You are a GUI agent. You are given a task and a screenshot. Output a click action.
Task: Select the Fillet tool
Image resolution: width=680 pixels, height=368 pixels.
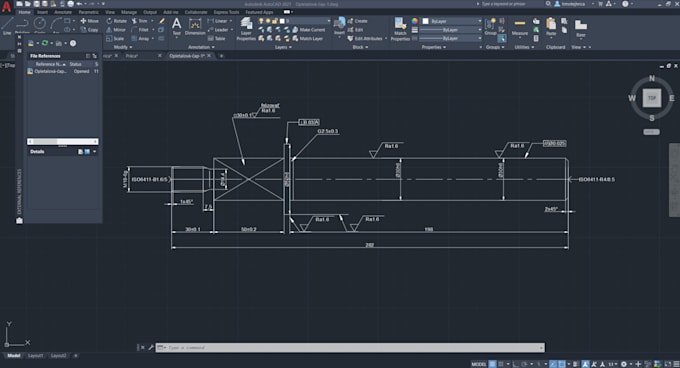click(x=140, y=29)
